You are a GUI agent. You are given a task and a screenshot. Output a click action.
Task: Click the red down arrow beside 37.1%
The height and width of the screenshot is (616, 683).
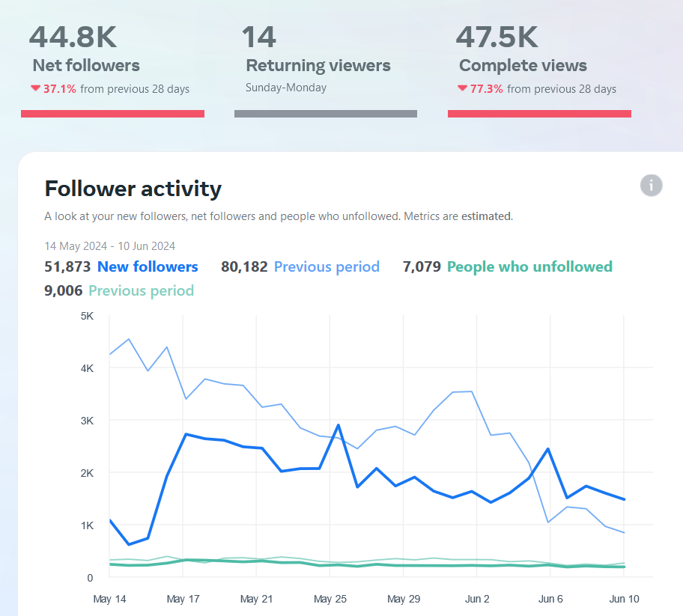[34, 88]
